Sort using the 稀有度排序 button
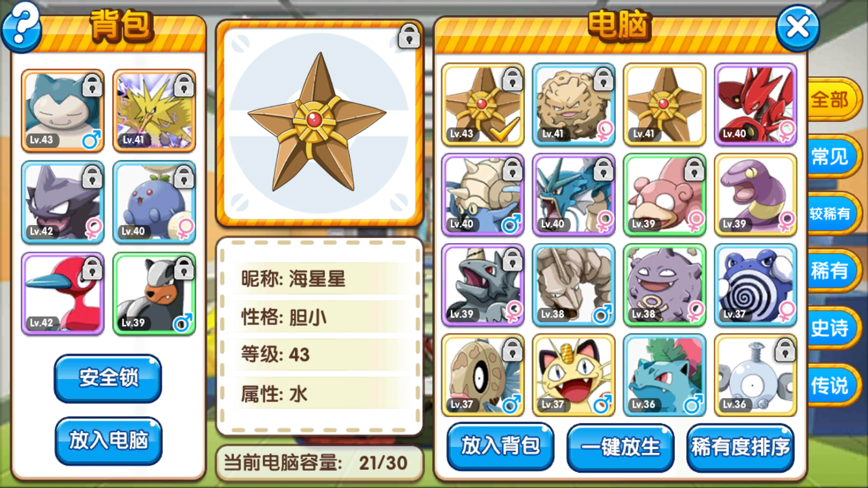 point(741,447)
